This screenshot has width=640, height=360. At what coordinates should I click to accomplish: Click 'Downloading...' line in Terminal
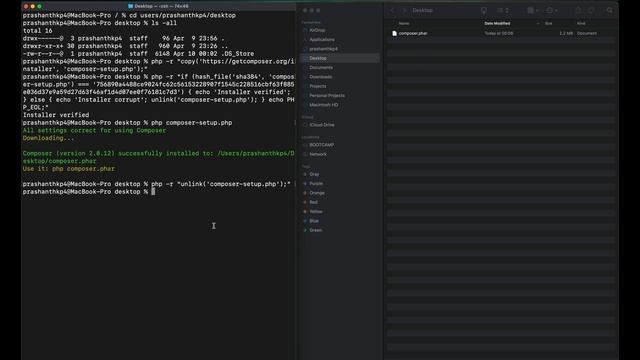point(49,138)
